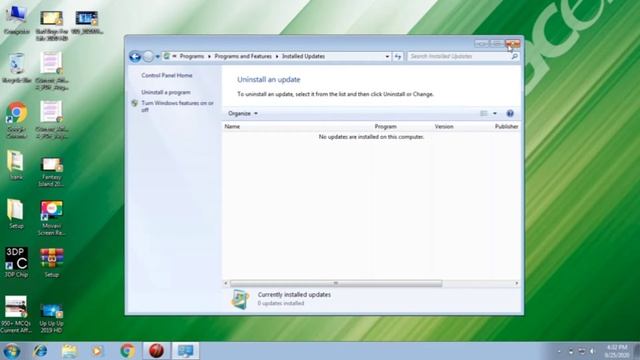Click the change view icon

pos(484,113)
